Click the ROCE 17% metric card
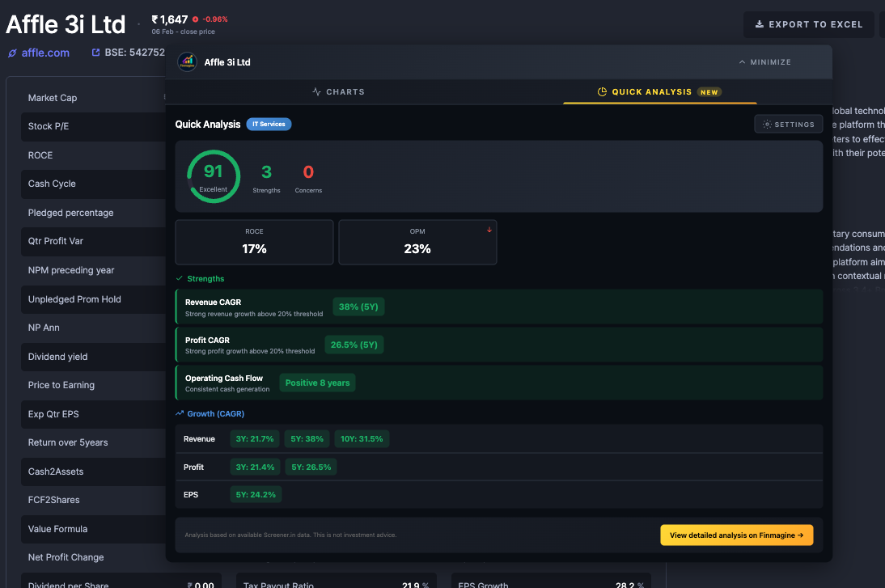Image resolution: width=885 pixels, height=588 pixels. pyautogui.click(x=254, y=242)
